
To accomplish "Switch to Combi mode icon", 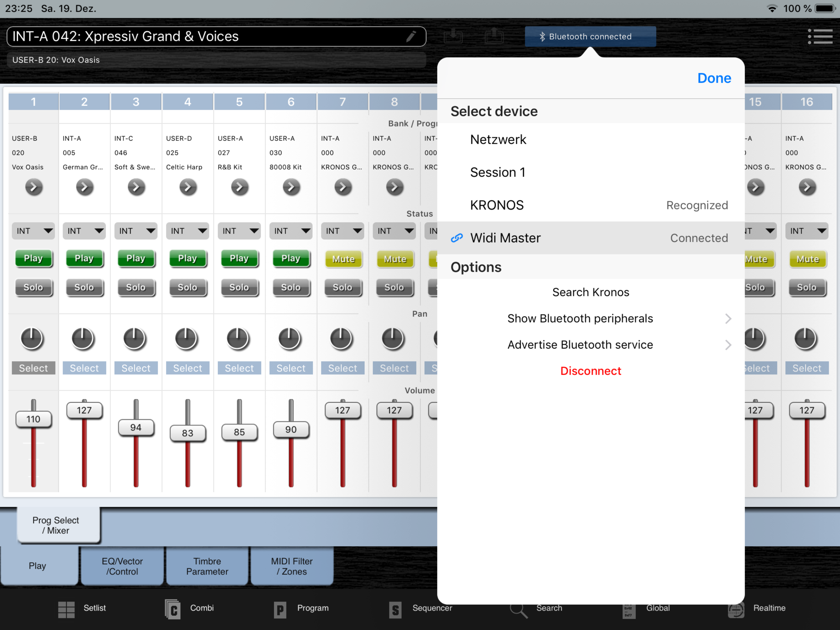I will (x=173, y=609).
